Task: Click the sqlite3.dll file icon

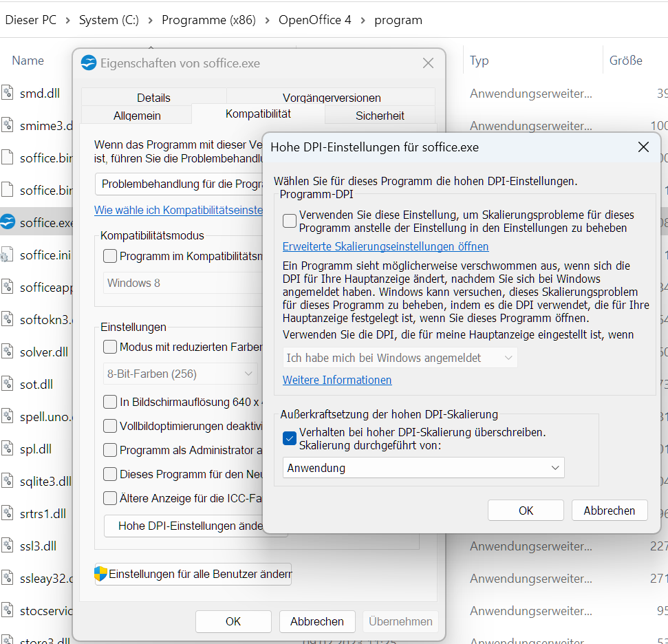Action: pyautogui.click(x=8, y=482)
